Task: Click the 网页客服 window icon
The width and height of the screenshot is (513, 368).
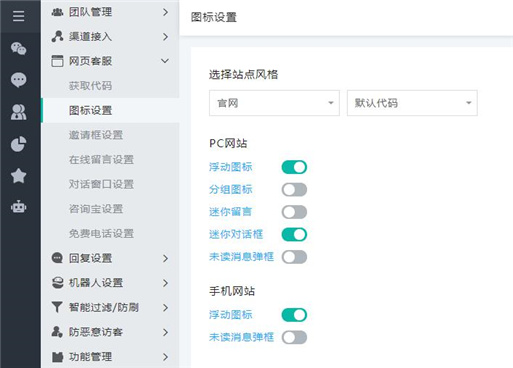Action: pos(57,61)
